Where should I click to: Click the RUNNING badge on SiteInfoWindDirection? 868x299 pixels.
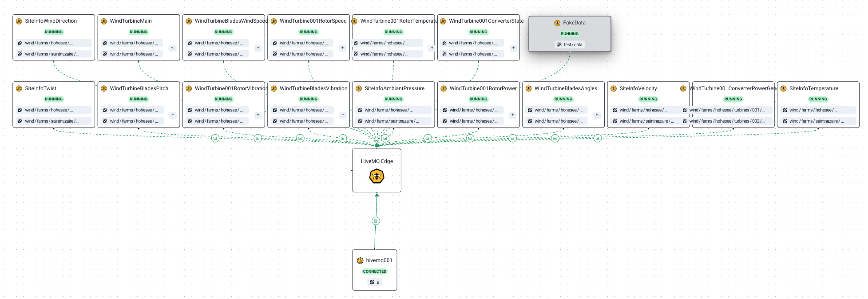point(54,32)
